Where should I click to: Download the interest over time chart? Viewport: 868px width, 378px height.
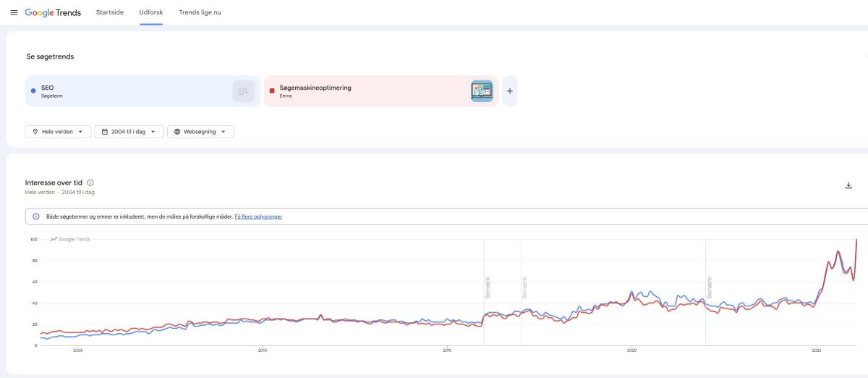click(x=848, y=185)
